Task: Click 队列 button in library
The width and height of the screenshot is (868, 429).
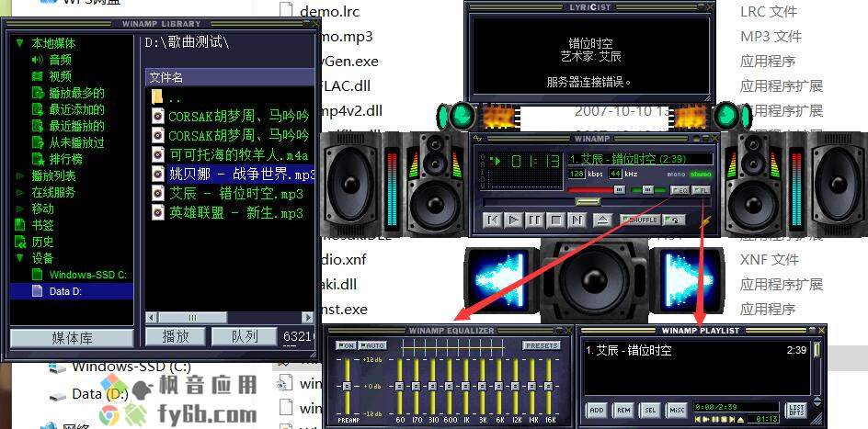Action: tap(245, 336)
